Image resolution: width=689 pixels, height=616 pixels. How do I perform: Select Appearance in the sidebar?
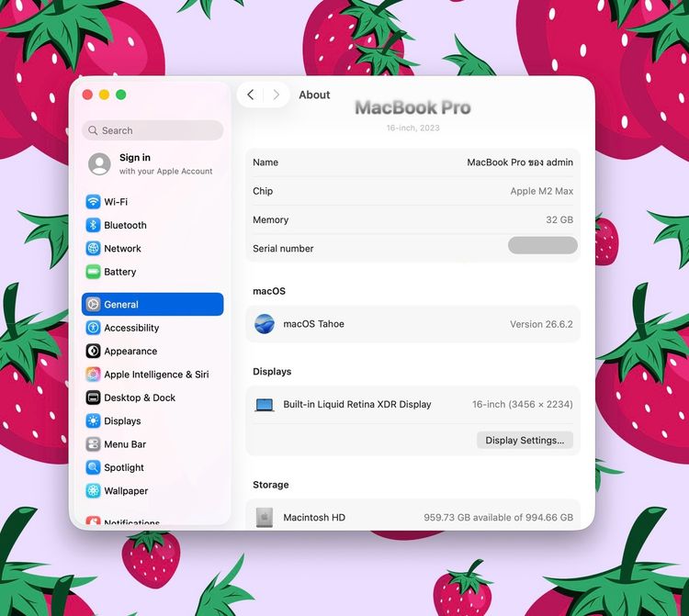(x=130, y=352)
